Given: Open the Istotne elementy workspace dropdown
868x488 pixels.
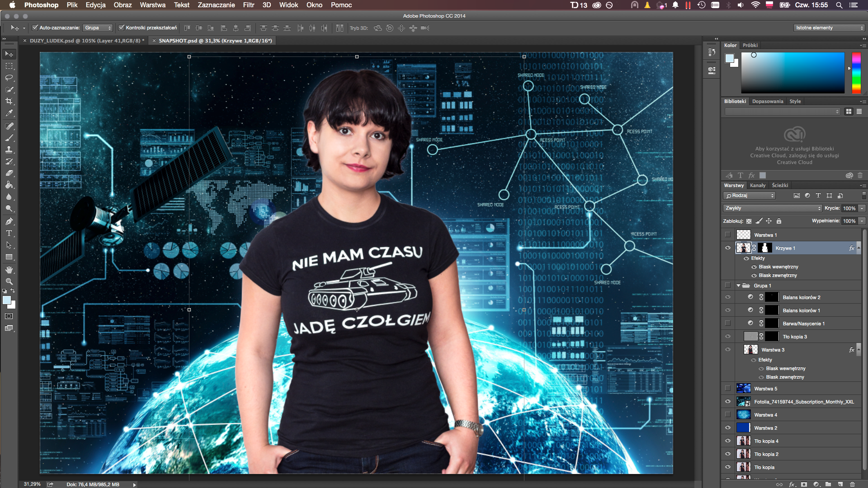Looking at the screenshot, I should 829,28.
